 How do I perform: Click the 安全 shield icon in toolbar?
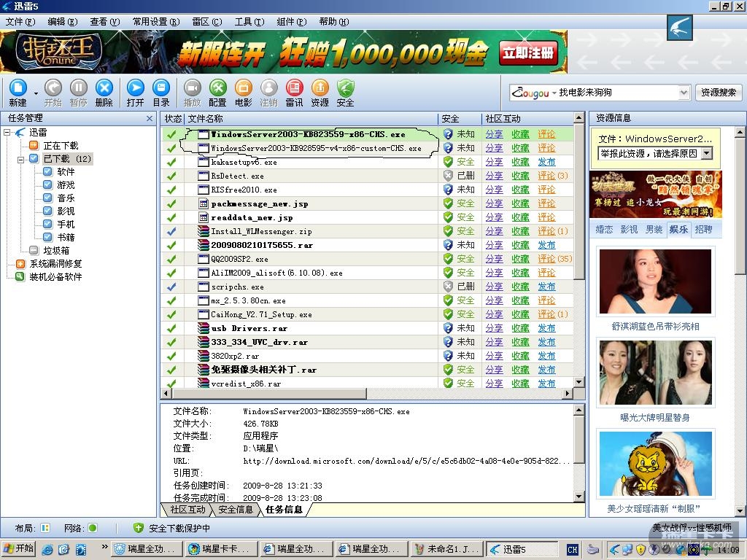[x=345, y=88]
